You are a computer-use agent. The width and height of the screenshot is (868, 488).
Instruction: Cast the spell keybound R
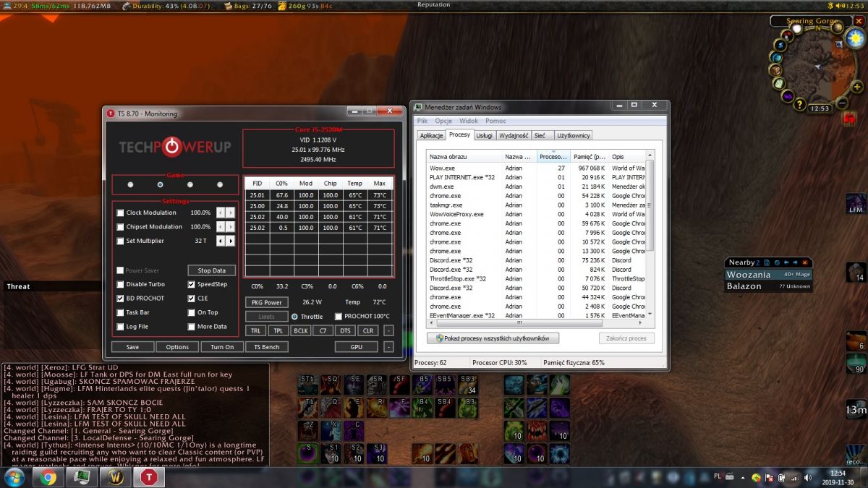377,408
